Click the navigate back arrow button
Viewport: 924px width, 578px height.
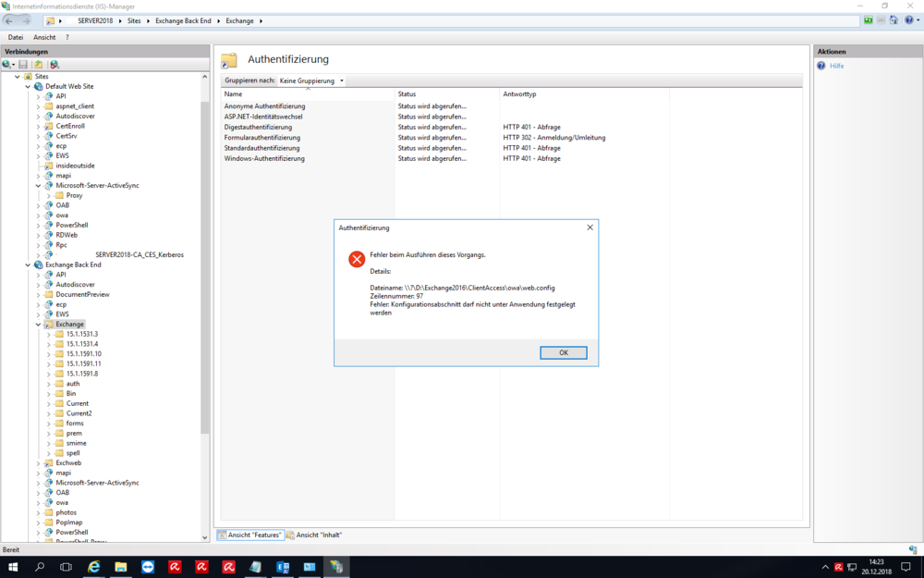pyautogui.click(x=10, y=20)
